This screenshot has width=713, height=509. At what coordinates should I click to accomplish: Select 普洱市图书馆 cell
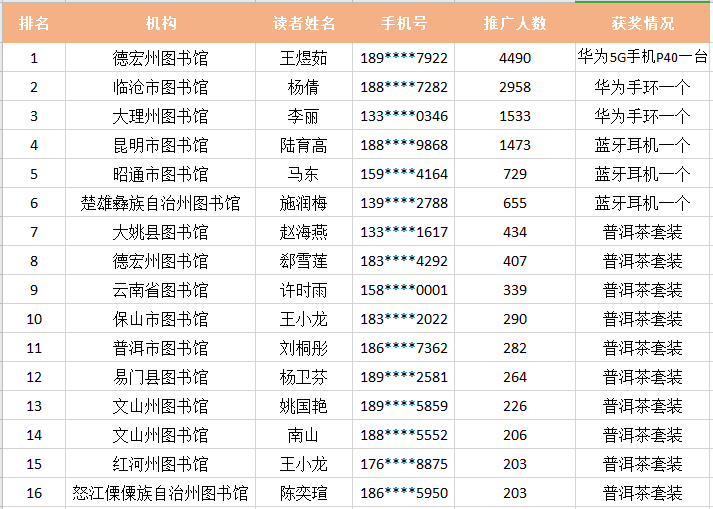(161, 348)
